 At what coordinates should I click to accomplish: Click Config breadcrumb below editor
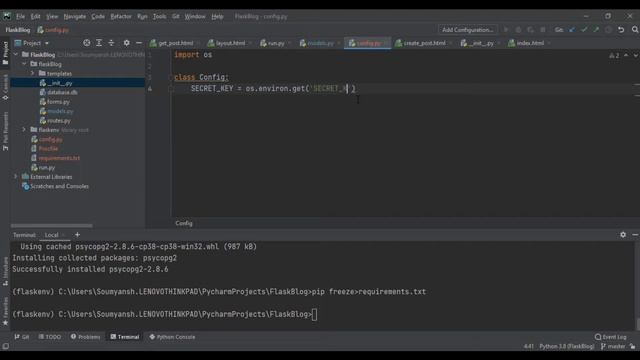point(184,223)
